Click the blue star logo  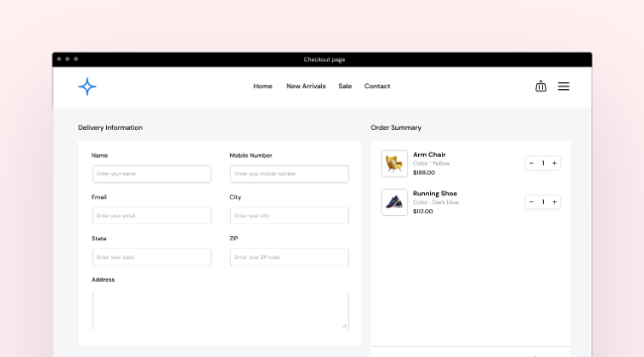(x=87, y=86)
